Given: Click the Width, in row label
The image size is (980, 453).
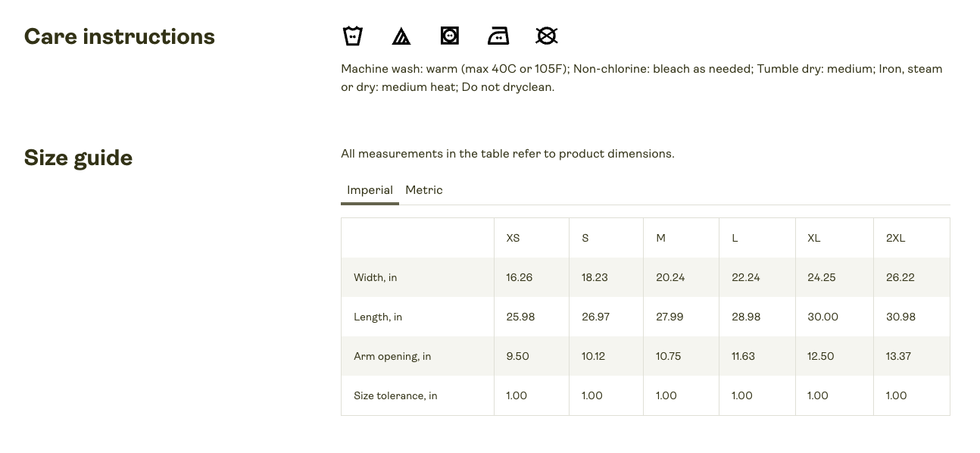Looking at the screenshot, I should [376, 277].
